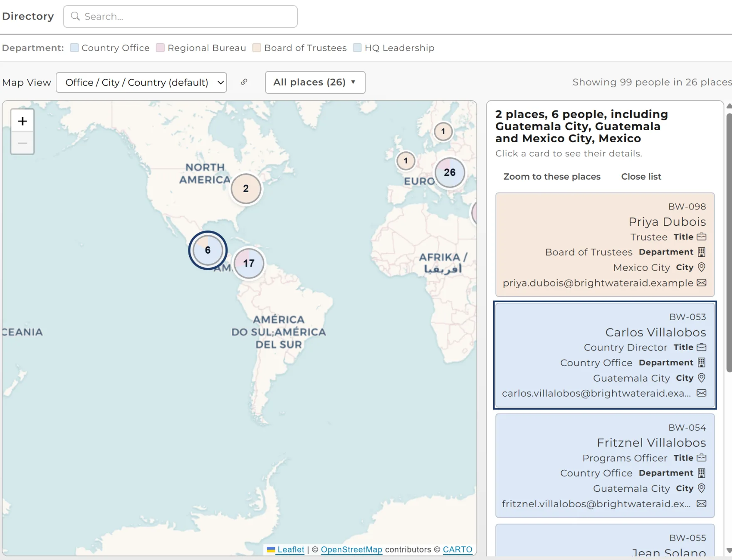Toggle the Country Office department filter
Image resolution: width=732 pixels, height=560 pixels.
[x=110, y=48]
